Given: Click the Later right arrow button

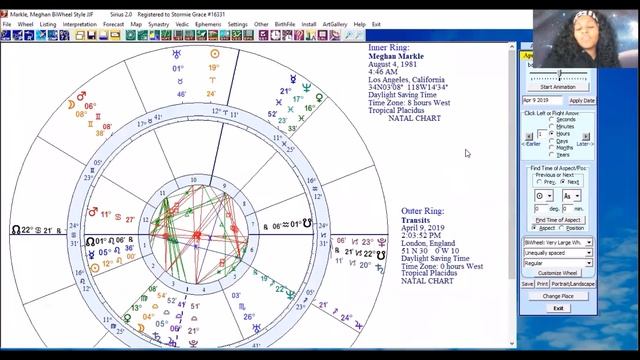Looking at the screenshot, I should 586,136.
